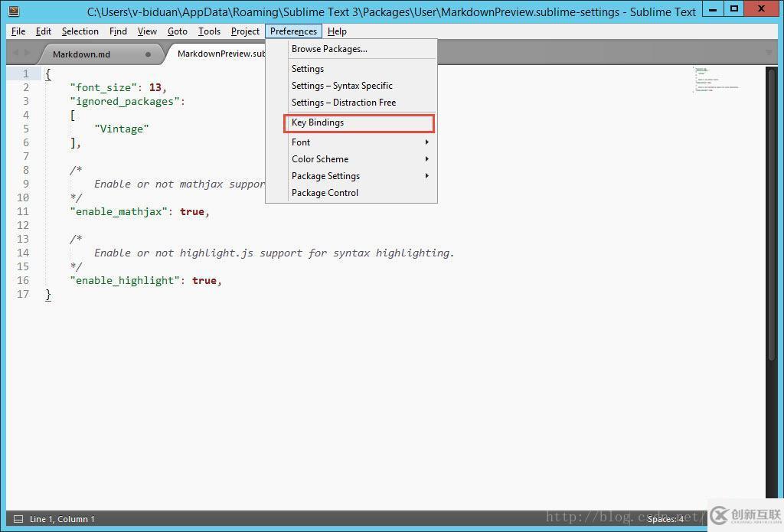Image resolution: width=784 pixels, height=532 pixels.
Task: Open the Selection menu
Action: coord(80,31)
